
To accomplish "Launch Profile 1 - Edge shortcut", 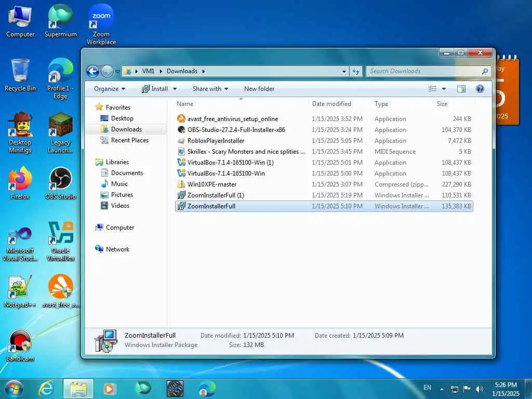I will point(60,79).
